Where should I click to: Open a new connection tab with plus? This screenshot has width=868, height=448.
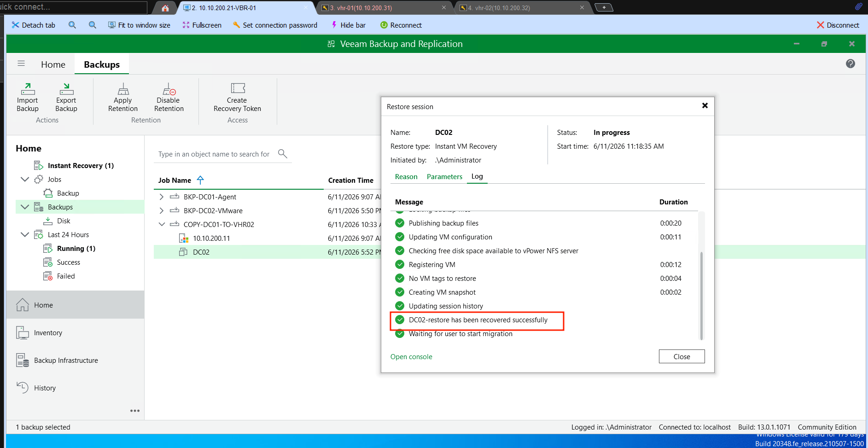click(604, 7)
